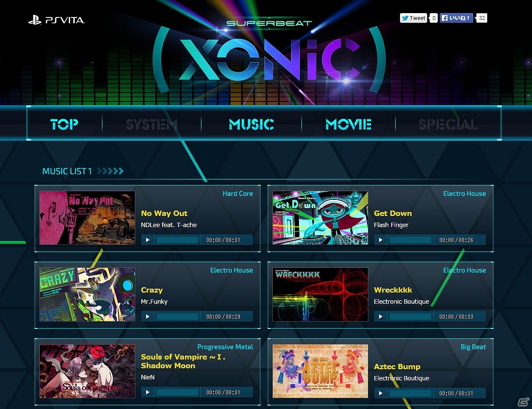The image size is (532, 409).
Task: Play the Aztec Bump preview
Action: pyautogui.click(x=381, y=393)
